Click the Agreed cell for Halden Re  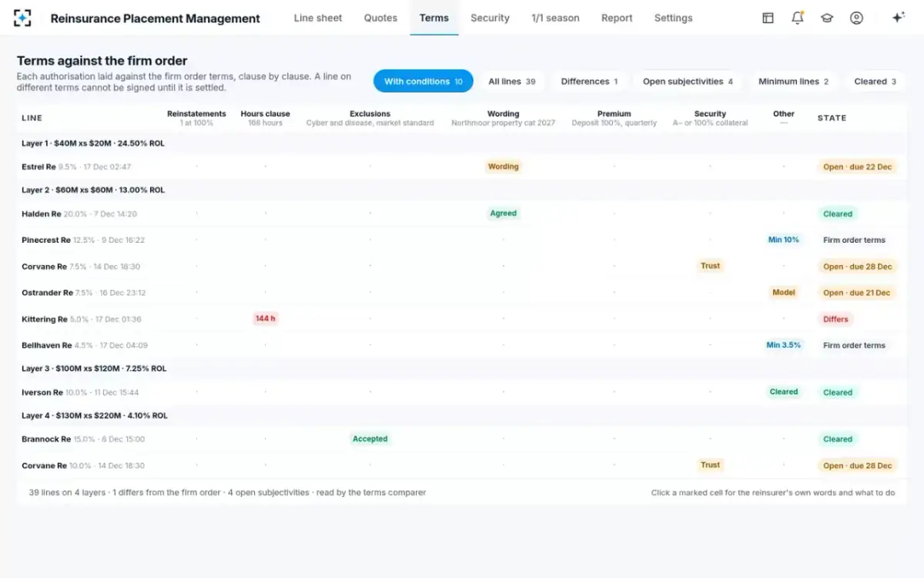pyautogui.click(x=504, y=213)
